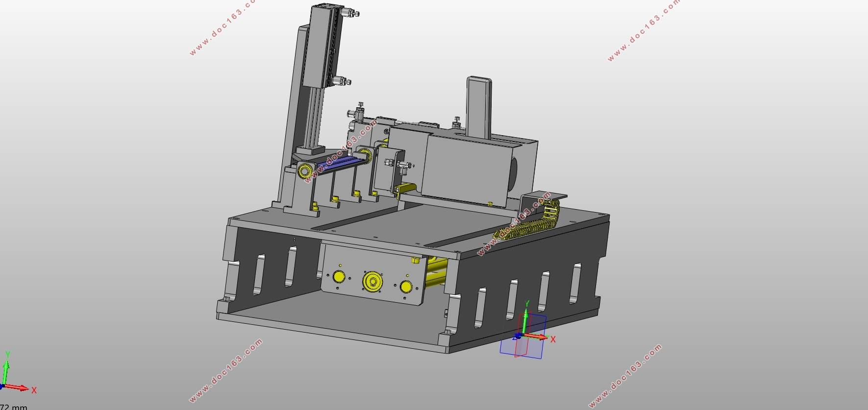Select the yellow bearing at the rail's left end

tap(306, 170)
